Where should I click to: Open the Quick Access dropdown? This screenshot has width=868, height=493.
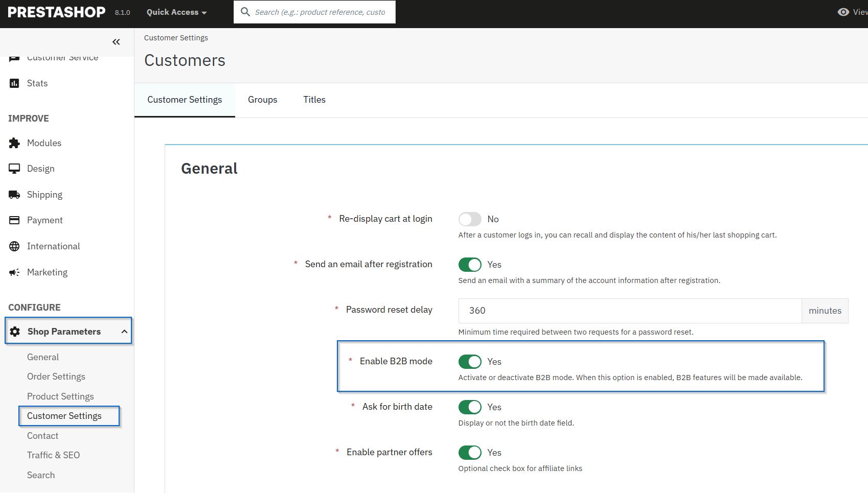tap(176, 12)
